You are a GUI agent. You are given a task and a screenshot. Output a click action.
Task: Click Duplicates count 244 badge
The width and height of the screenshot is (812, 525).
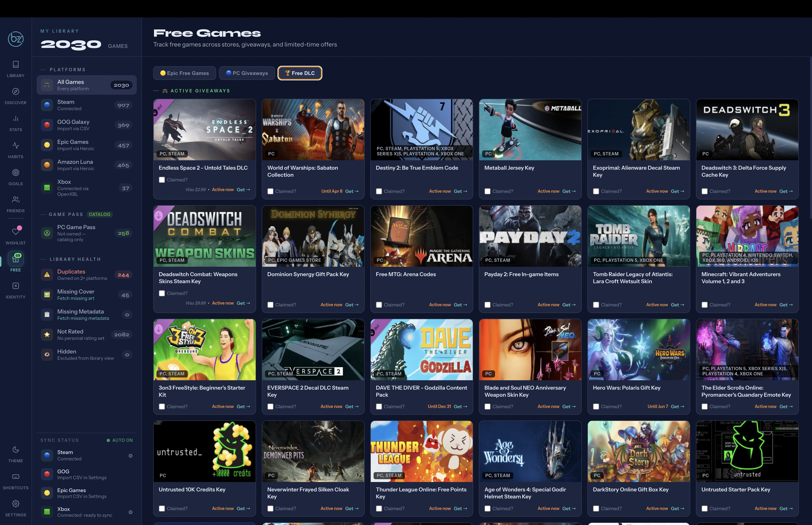tap(123, 275)
